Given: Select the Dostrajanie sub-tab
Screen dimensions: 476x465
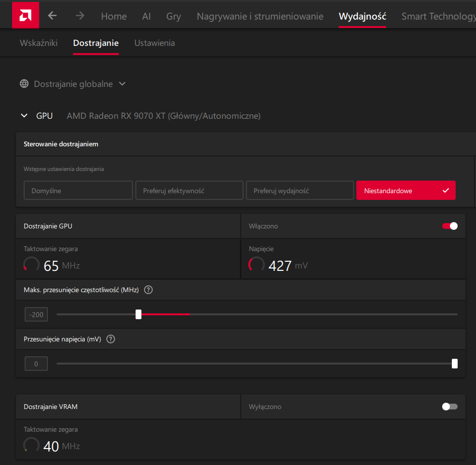Looking at the screenshot, I should click(x=96, y=43).
